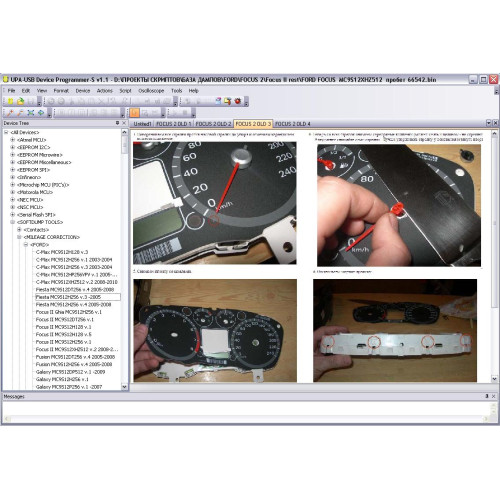Click the greyed Save disk icon
This screenshot has height=500, width=500.
tap(31, 101)
